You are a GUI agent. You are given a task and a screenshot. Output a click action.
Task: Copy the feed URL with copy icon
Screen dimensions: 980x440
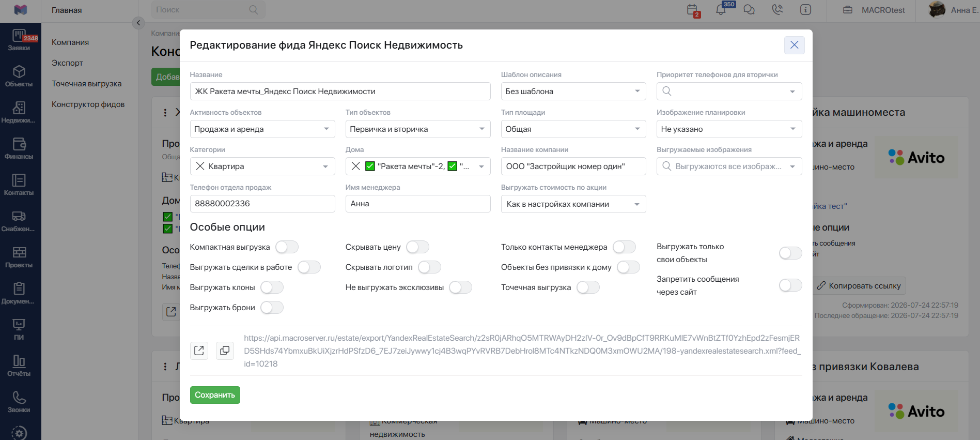point(225,351)
